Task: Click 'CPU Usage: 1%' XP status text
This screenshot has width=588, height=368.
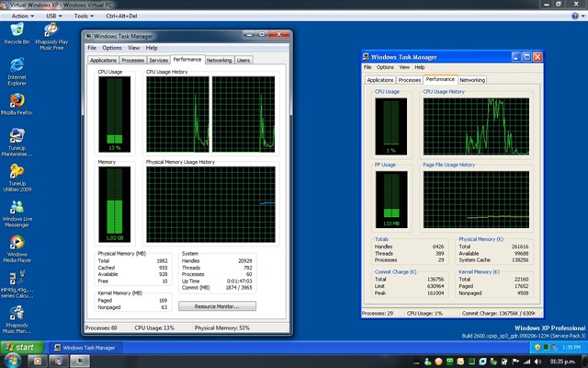Action: [424, 313]
